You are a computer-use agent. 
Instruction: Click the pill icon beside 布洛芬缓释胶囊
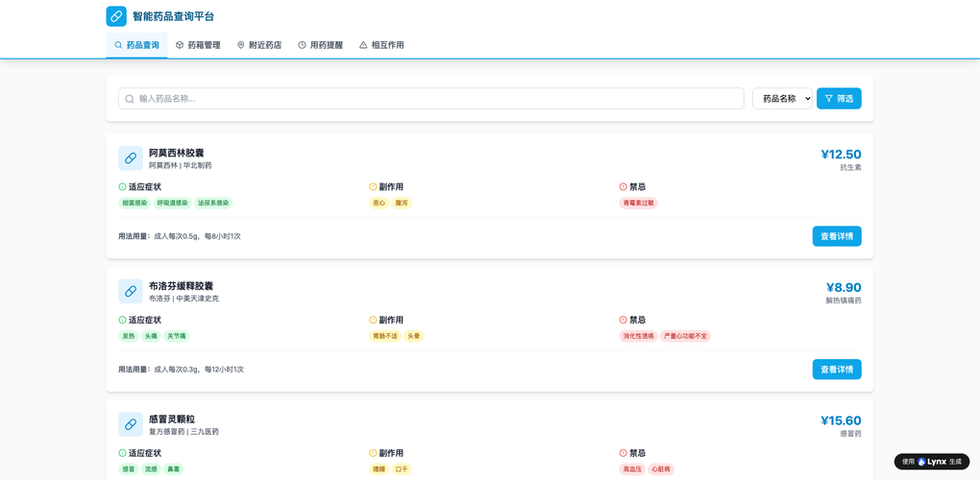tap(131, 292)
